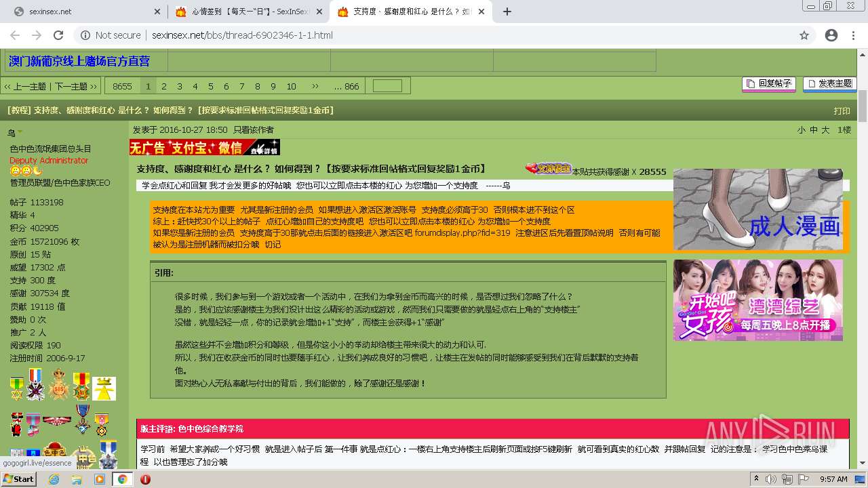Jump to last page 866
This screenshot has height=488, width=868.
coord(347,86)
